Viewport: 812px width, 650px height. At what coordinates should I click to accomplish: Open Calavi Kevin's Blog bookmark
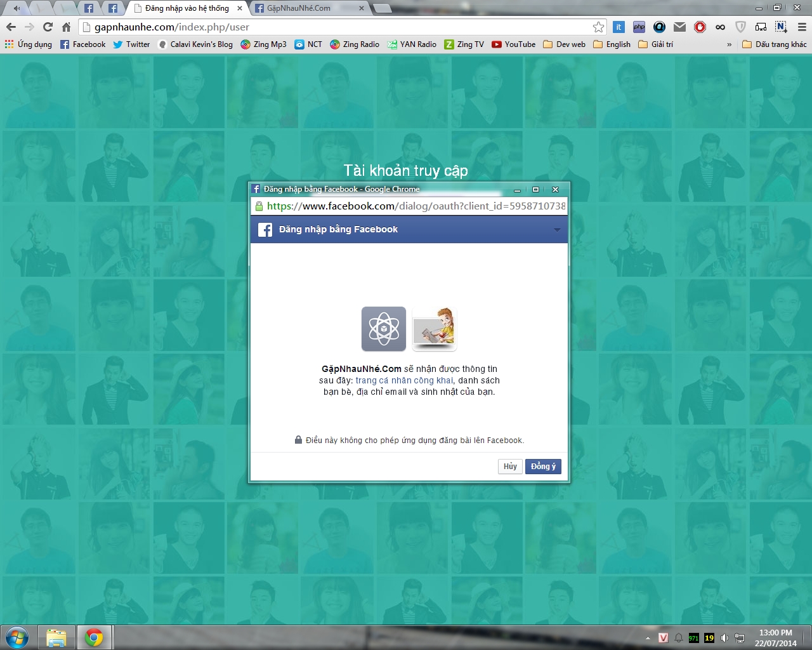coord(195,44)
